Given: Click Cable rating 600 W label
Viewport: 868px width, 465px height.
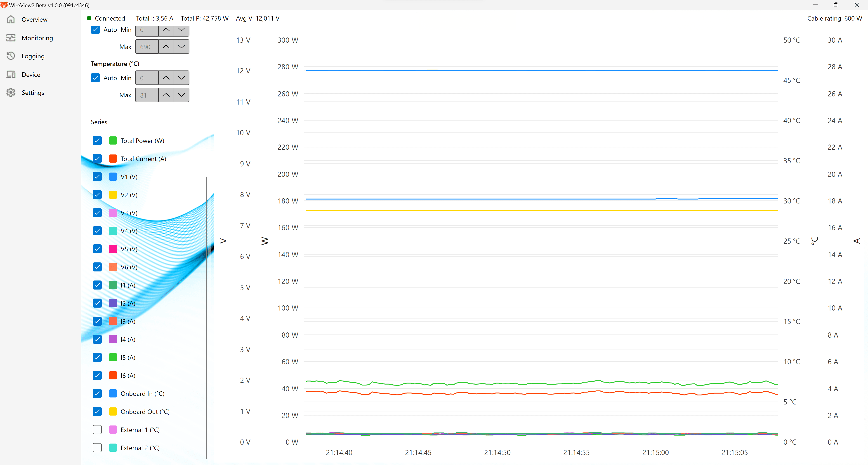Looking at the screenshot, I should coord(834,18).
